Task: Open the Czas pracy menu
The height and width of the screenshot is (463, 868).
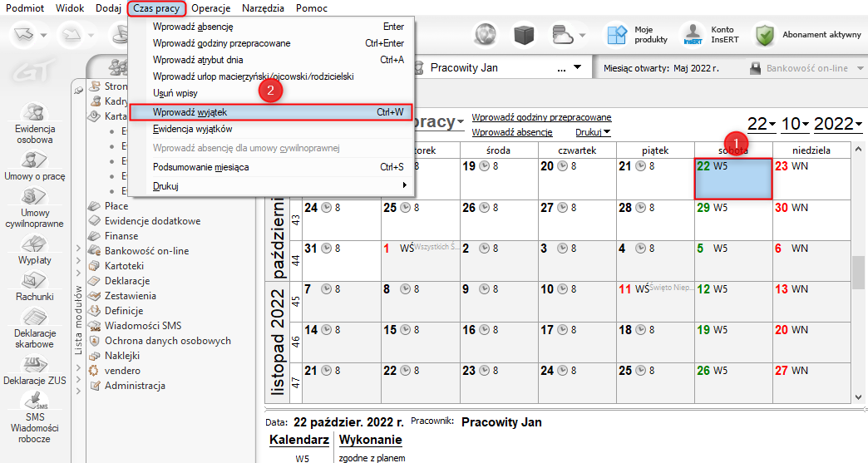Action: pos(156,8)
